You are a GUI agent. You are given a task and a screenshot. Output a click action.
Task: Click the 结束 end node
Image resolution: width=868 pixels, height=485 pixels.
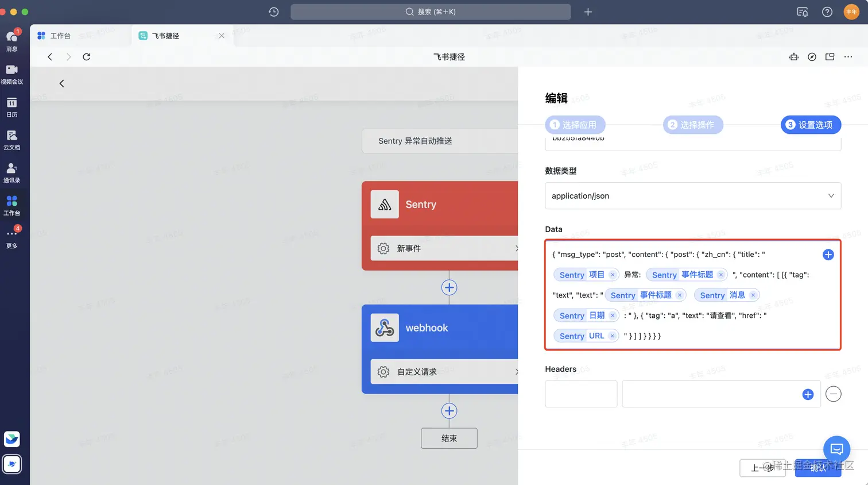449,438
